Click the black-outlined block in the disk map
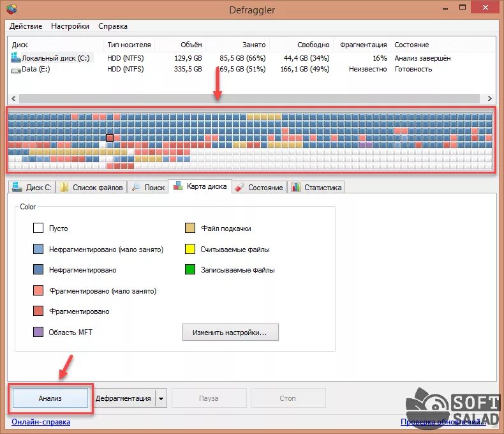This screenshot has width=504, height=434. (110, 138)
